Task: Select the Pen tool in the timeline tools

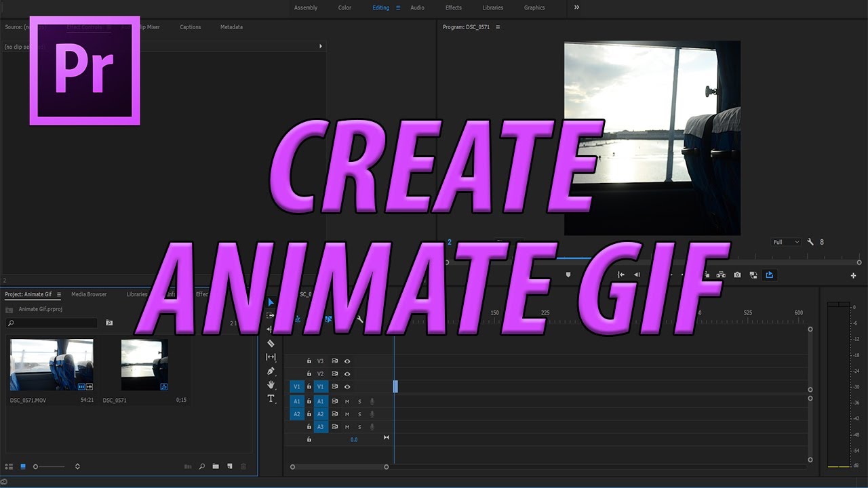Action: click(x=271, y=371)
